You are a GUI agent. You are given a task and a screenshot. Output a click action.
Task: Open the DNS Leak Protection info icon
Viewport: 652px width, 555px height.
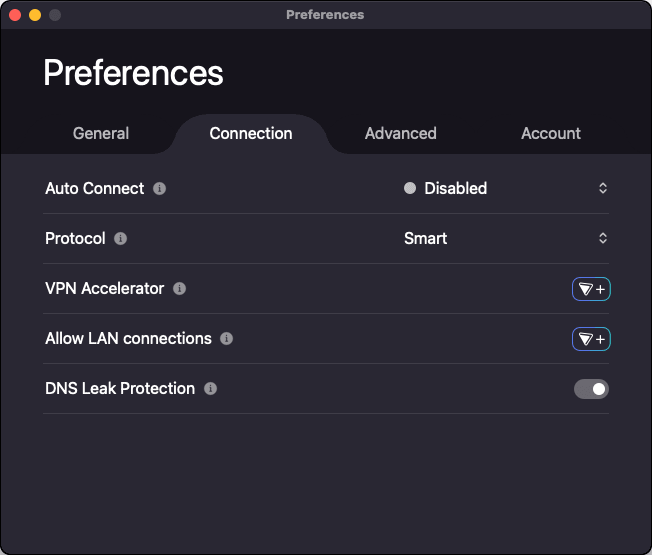pos(210,388)
